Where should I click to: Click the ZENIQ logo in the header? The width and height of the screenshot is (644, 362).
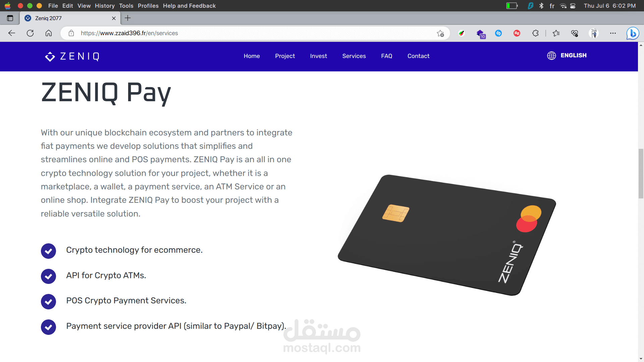[72, 56]
